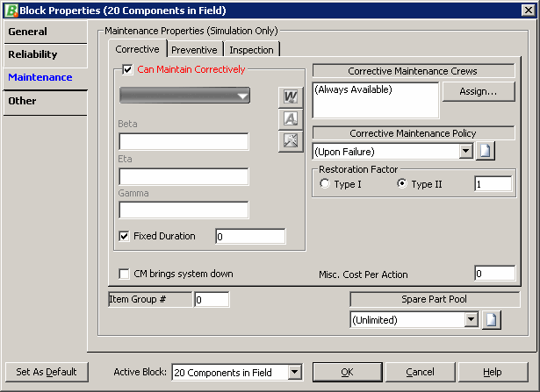Click Set As Default button
The height and width of the screenshot is (392, 540).
pyautogui.click(x=47, y=372)
